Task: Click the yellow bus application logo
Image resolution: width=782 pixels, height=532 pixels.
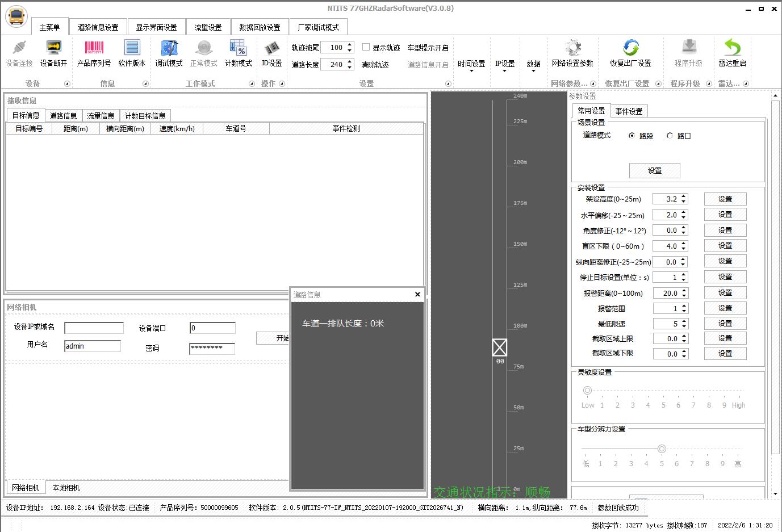Action: 16,17
